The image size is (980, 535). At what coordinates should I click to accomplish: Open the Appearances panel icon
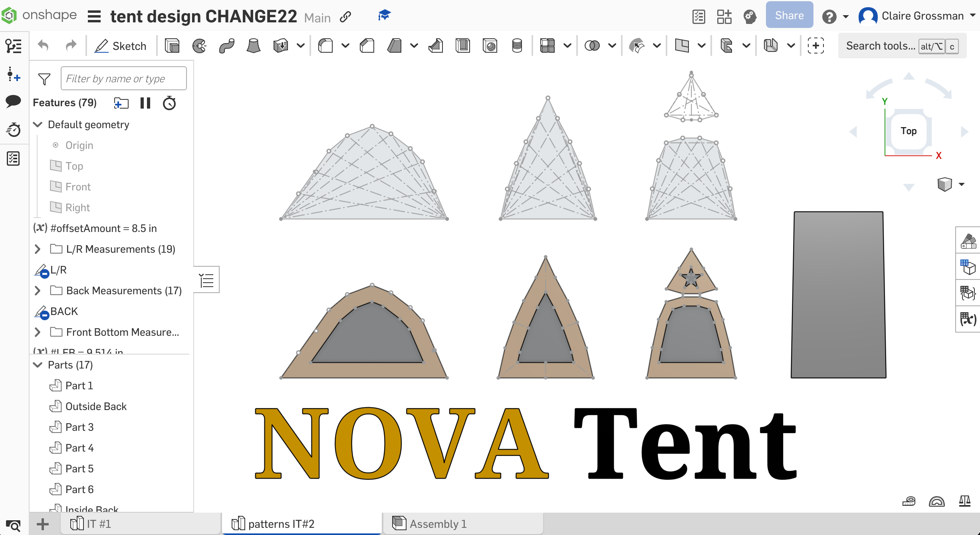tap(968, 241)
